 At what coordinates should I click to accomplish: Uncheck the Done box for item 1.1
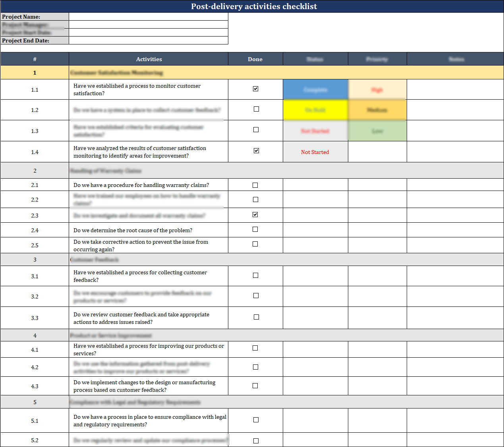pos(256,89)
